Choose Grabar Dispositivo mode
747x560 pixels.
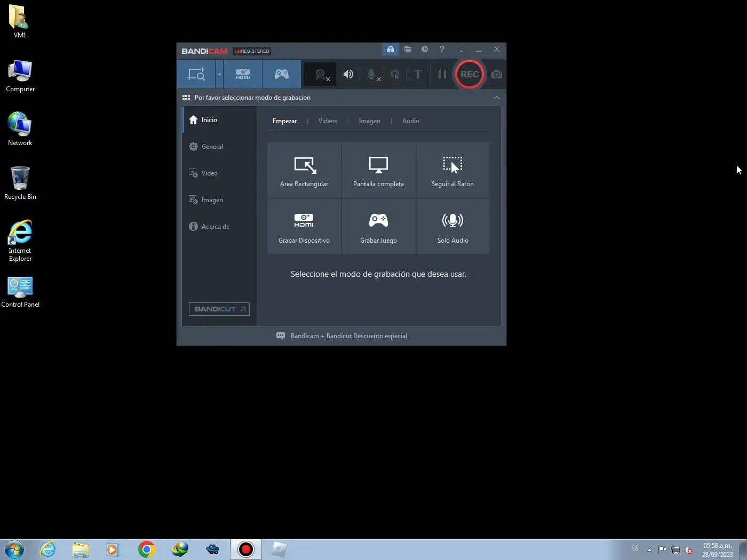[304, 227]
